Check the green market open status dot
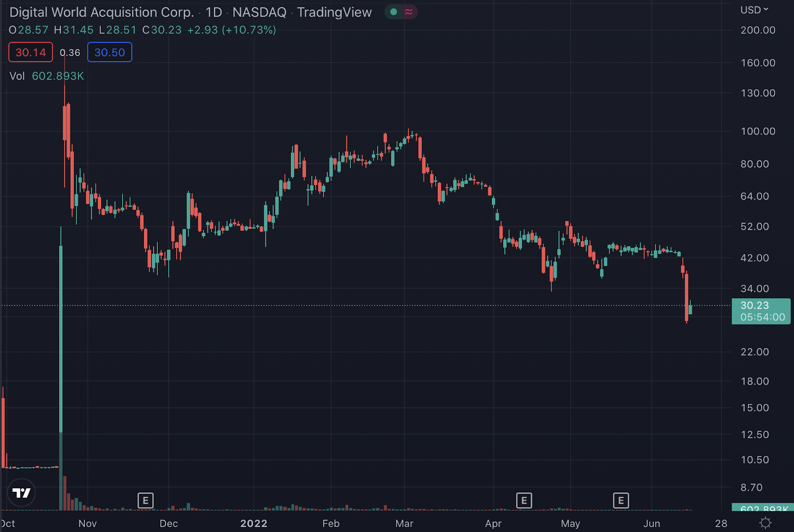This screenshot has width=794, height=532. (x=394, y=12)
